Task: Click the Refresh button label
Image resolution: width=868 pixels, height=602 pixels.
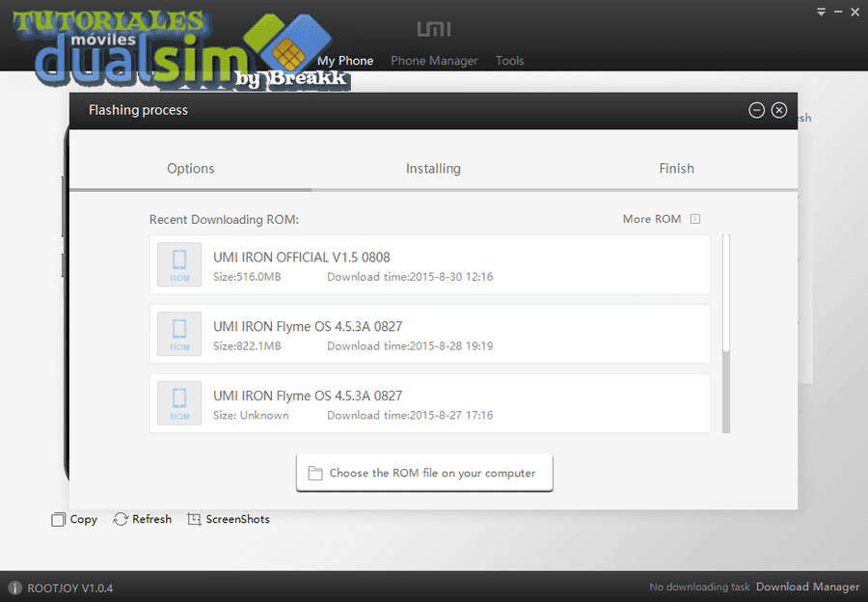Action: 151,519
